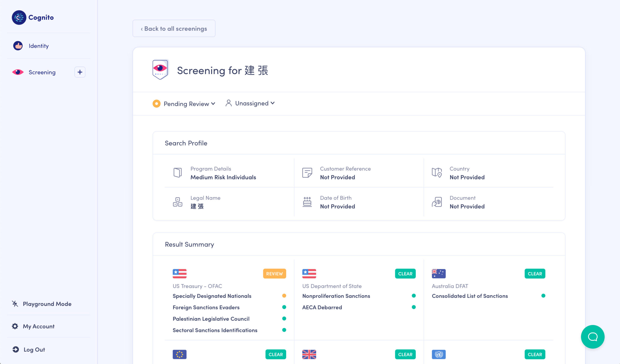
Task: Click the Screening eye icon in sidebar
Action: point(18,72)
